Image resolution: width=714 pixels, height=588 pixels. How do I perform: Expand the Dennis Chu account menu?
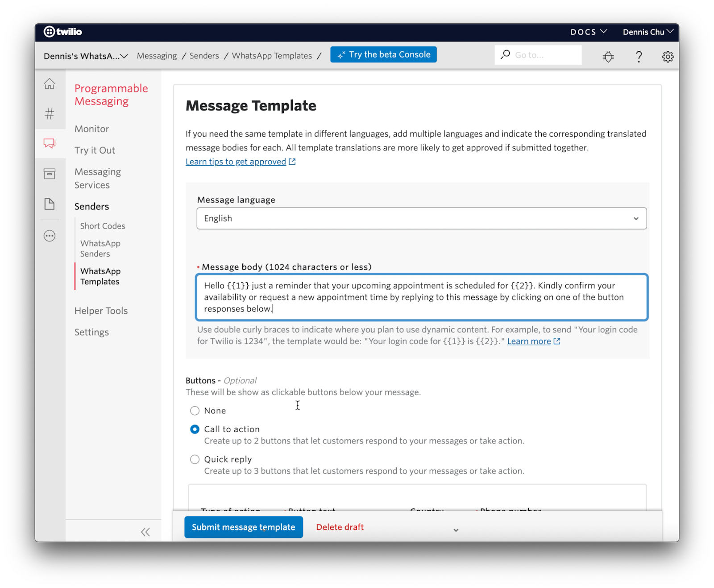[x=648, y=32]
